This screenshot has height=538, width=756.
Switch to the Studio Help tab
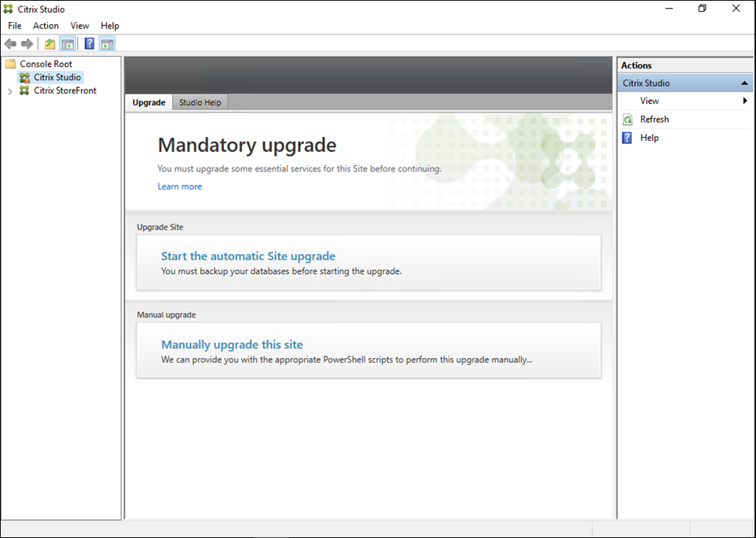tap(200, 102)
